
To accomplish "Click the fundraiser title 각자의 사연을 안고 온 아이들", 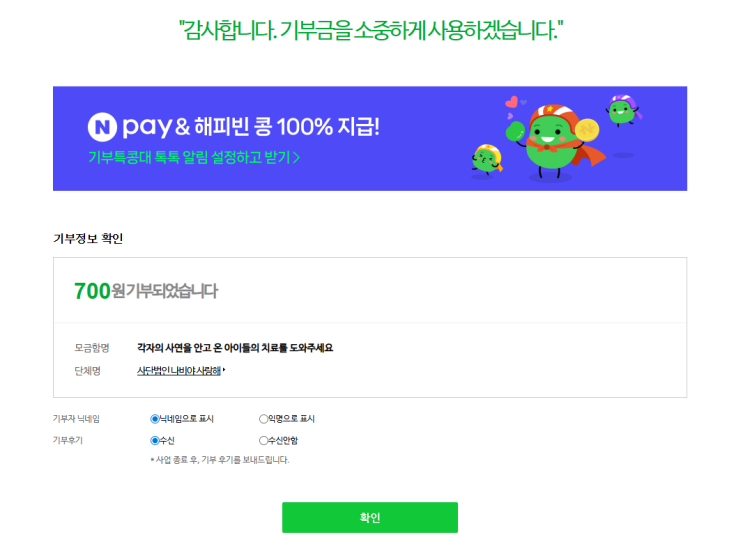I will click(x=235, y=348).
